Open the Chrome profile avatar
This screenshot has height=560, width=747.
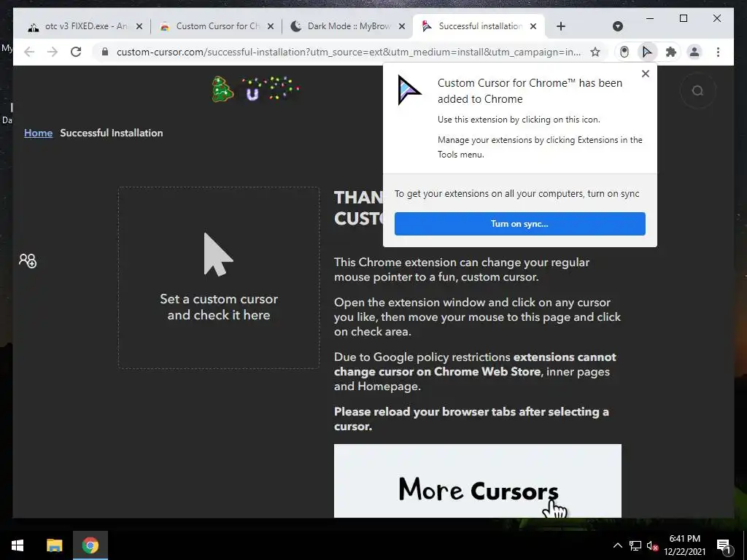[694, 52]
